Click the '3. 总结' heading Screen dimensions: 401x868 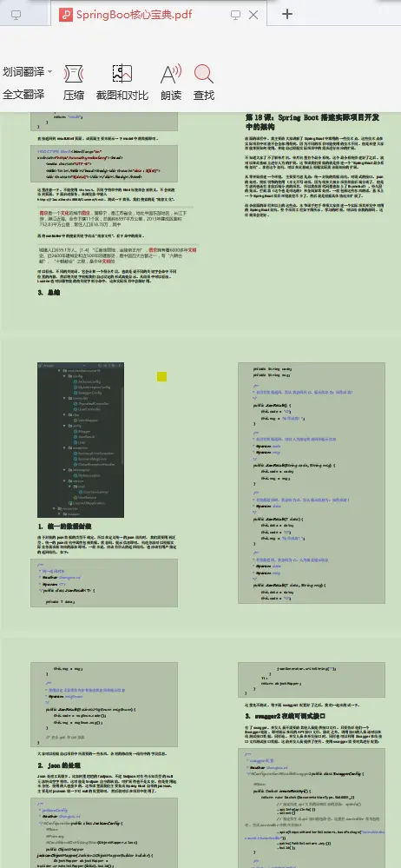(49, 292)
